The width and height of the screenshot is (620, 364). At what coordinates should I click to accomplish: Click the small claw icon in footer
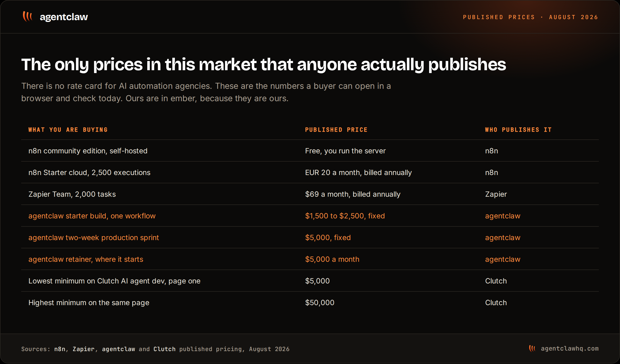point(532,349)
